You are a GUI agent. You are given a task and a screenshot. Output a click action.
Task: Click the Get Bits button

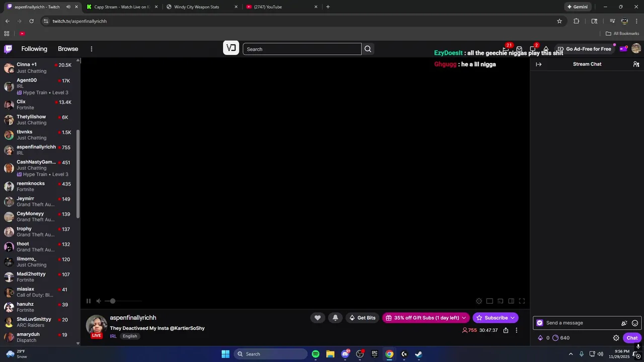click(362, 318)
